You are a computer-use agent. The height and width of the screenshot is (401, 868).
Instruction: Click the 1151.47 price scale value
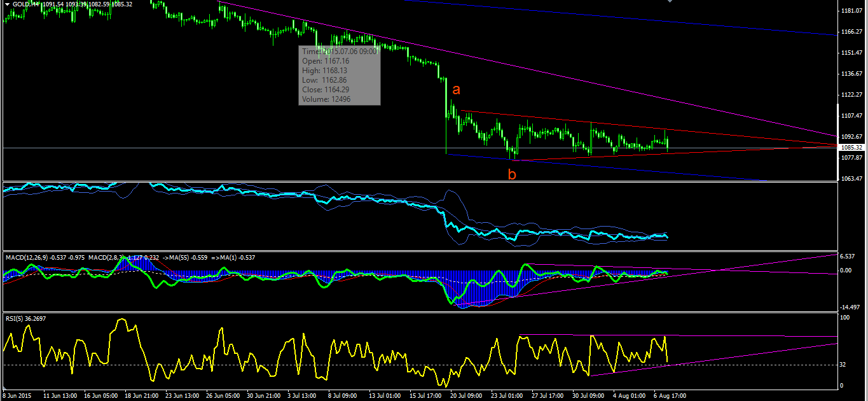851,53
